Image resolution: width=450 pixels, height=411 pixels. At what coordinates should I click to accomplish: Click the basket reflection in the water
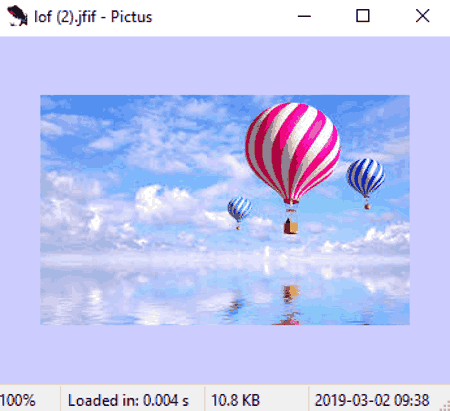coord(291,295)
